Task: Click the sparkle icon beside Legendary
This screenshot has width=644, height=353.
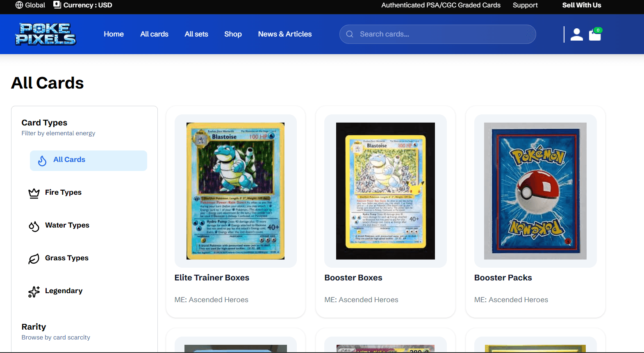Action: pos(34,292)
